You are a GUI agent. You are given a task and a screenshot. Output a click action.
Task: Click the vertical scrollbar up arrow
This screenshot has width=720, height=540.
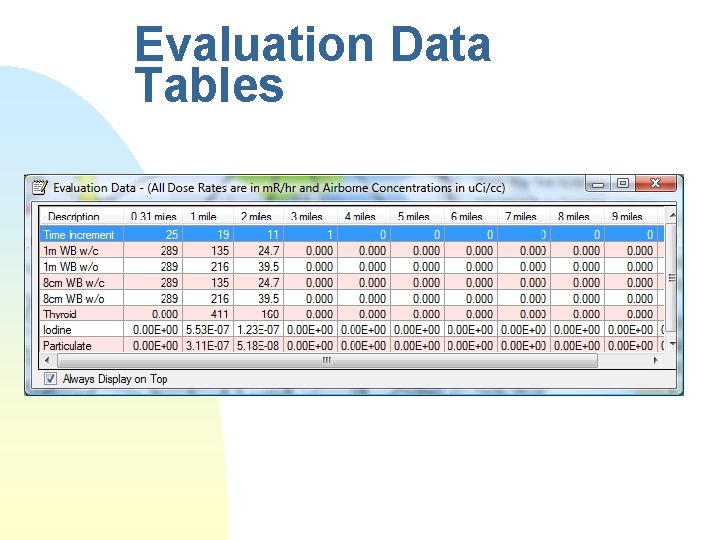[672, 214]
